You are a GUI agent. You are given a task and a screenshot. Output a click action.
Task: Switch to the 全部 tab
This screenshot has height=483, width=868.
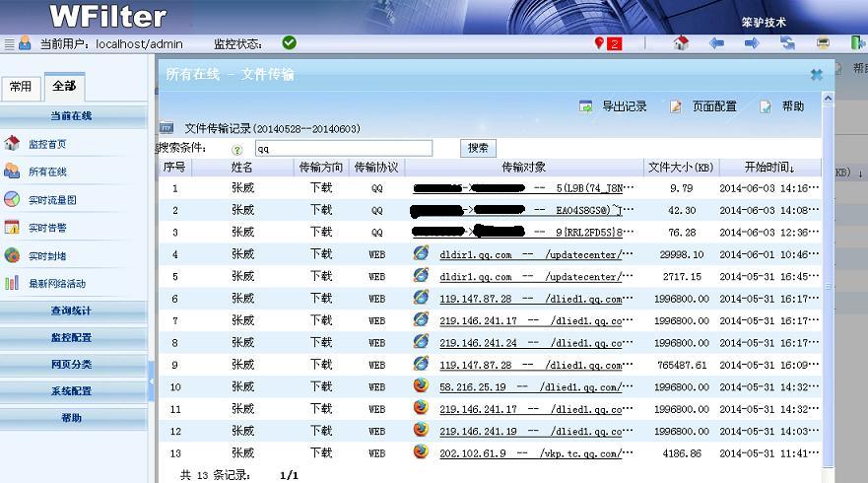tap(64, 87)
